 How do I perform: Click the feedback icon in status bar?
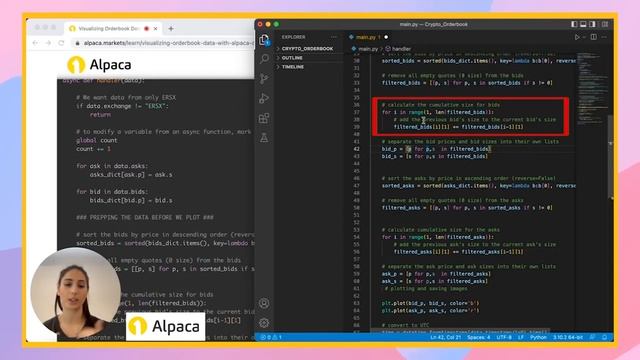[593, 337]
